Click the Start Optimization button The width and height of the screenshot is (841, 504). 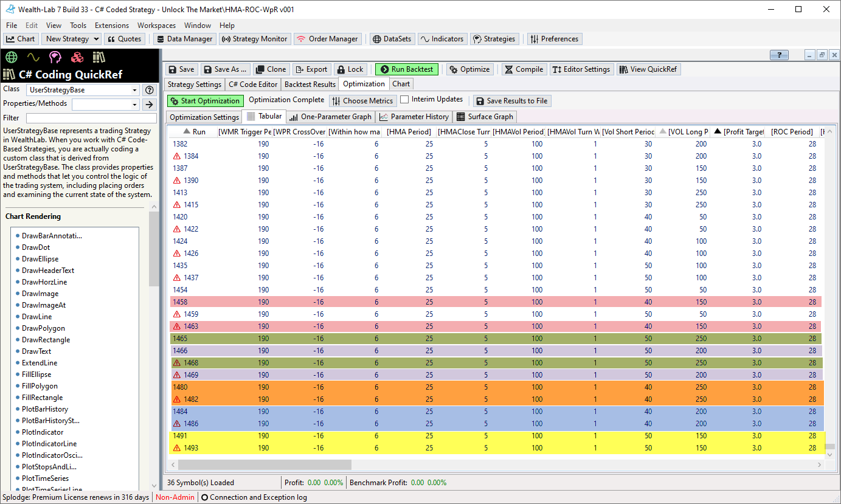coord(205,101)
